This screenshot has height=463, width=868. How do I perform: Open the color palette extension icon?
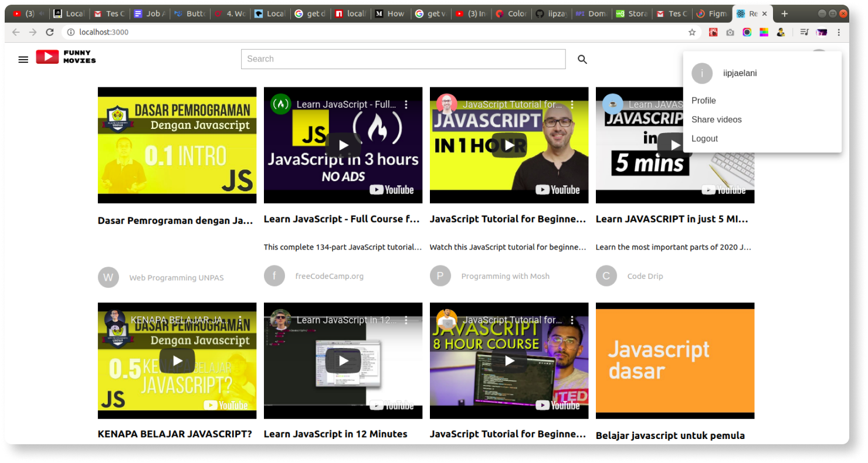[x=764, y=32]
